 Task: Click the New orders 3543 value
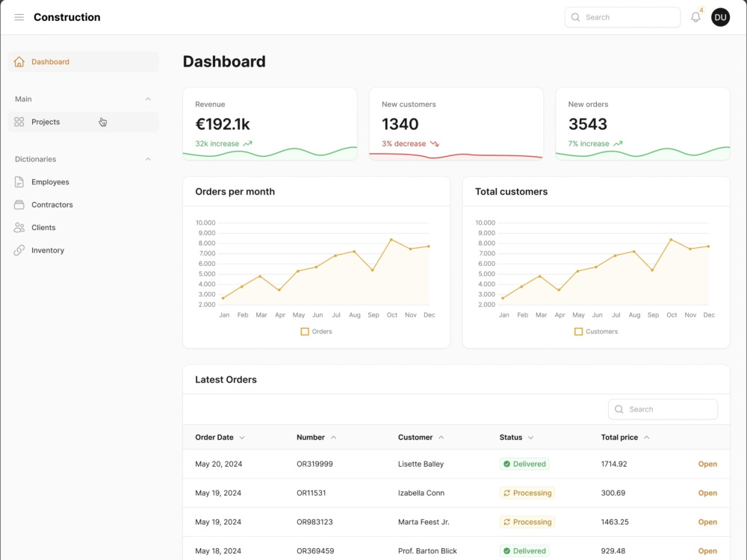(x=587, y=124)
